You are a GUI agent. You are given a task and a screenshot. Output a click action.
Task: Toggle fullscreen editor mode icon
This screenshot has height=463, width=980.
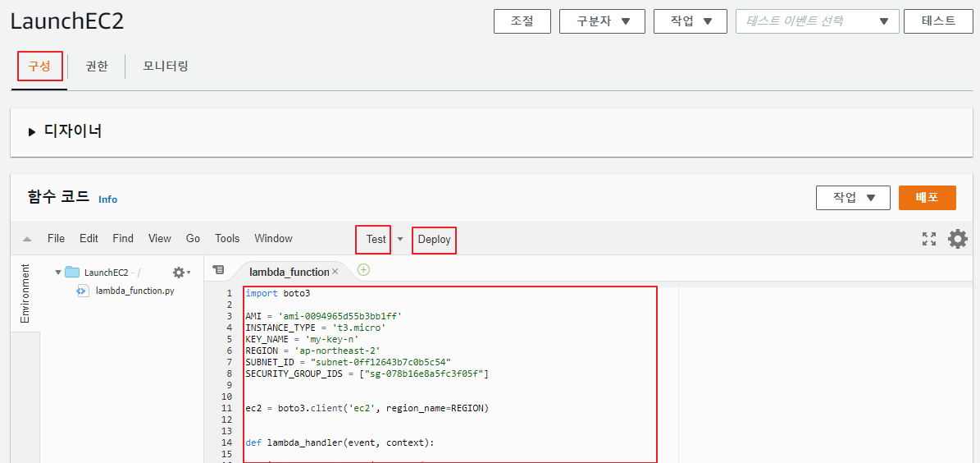point(929,238)
